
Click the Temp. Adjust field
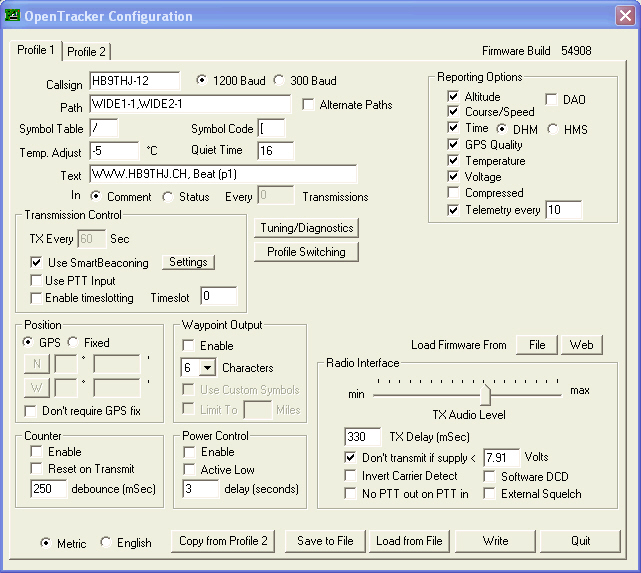pyautogui.click(x=114, y=151)
